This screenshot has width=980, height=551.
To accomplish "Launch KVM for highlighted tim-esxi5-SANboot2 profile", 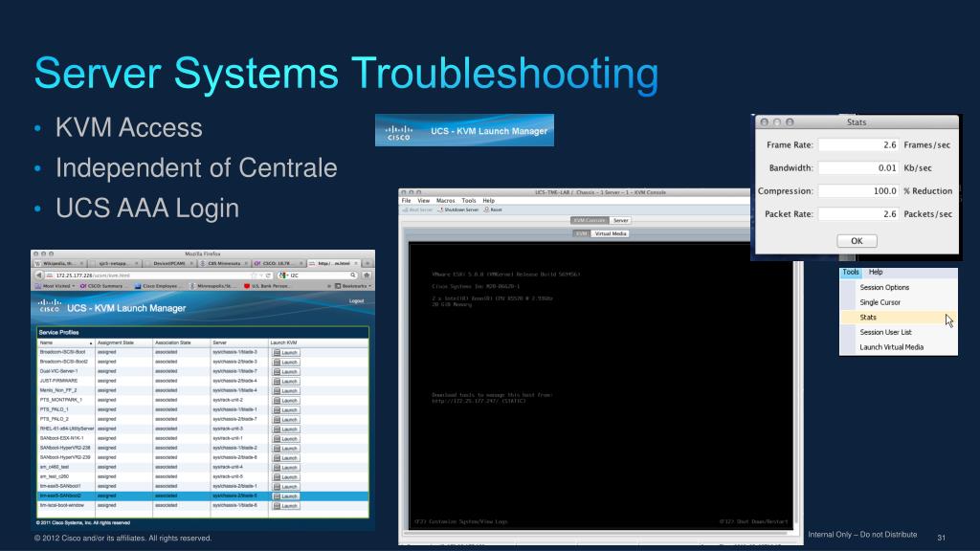I will [285, 496].
